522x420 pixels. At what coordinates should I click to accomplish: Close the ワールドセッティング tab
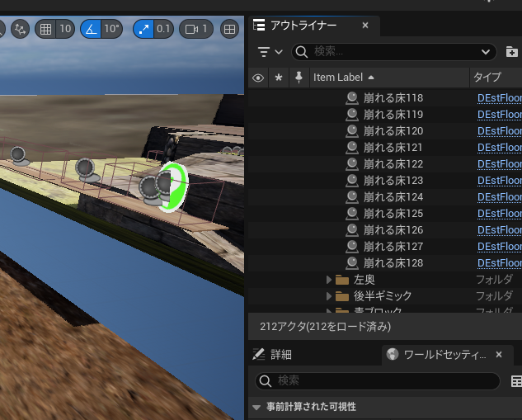pos(499,355)
